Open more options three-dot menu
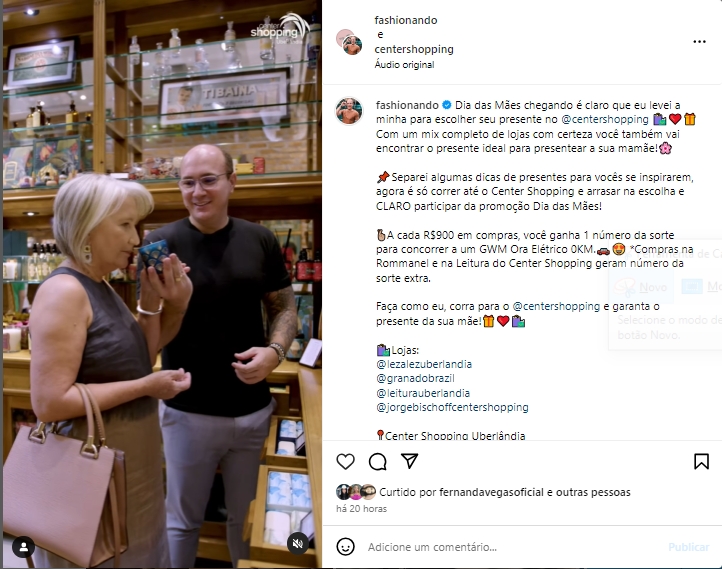This screenshot has width=722, height=569. (699, 41)
